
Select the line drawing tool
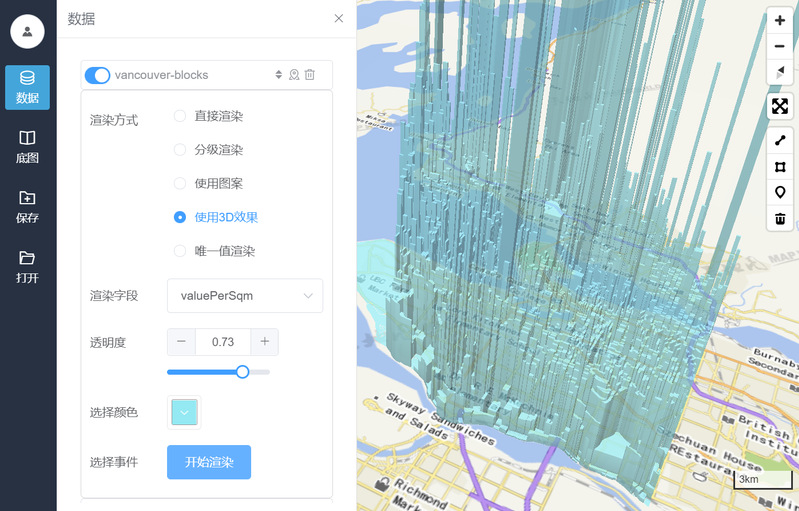click(780, 141)
